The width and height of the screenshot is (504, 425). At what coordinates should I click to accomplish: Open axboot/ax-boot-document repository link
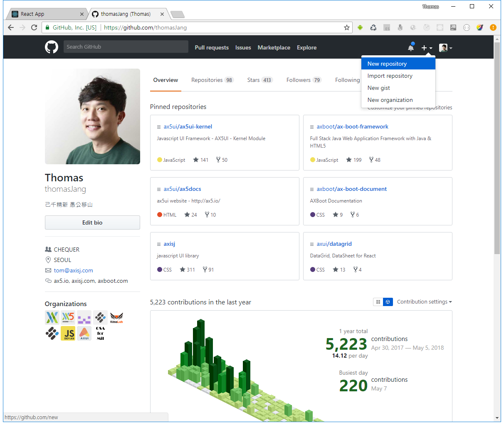(352, 189)
